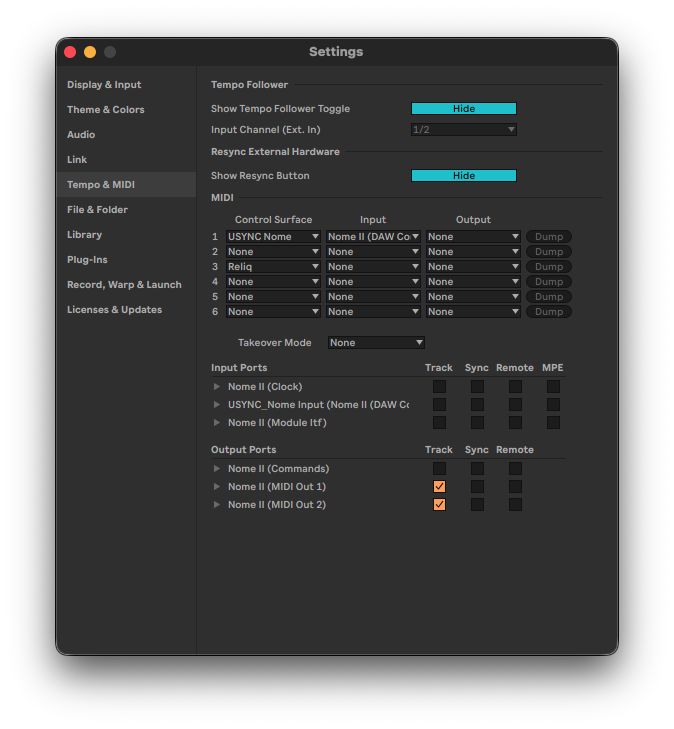Close the Settings window with red button
The height and width of the screenshot is (729, 674).
point(70,52)
